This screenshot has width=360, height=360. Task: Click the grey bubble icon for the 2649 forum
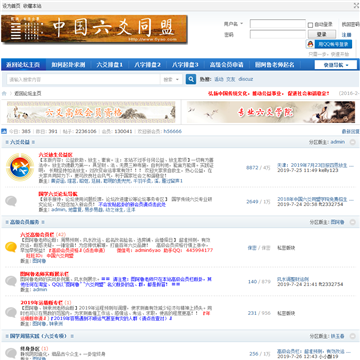pos(11,201)
